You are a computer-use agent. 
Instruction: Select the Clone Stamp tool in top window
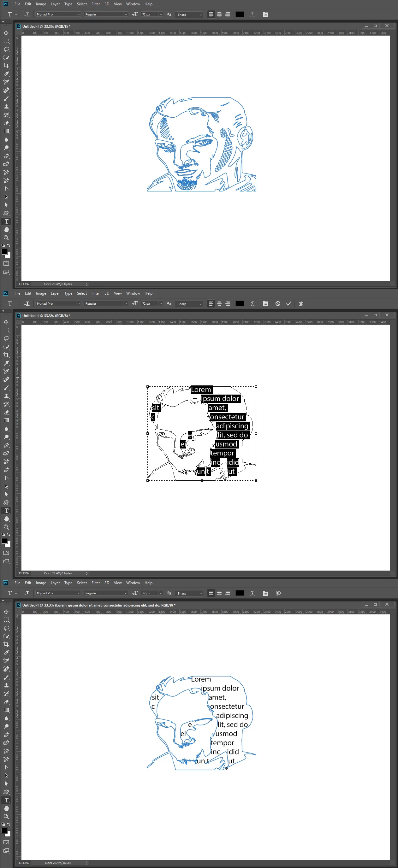tap(6, 107)
